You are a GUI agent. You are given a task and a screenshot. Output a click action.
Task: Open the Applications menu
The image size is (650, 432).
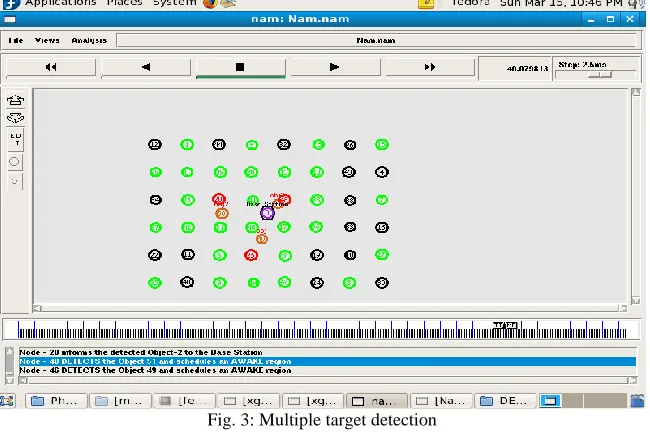(61, 3)
